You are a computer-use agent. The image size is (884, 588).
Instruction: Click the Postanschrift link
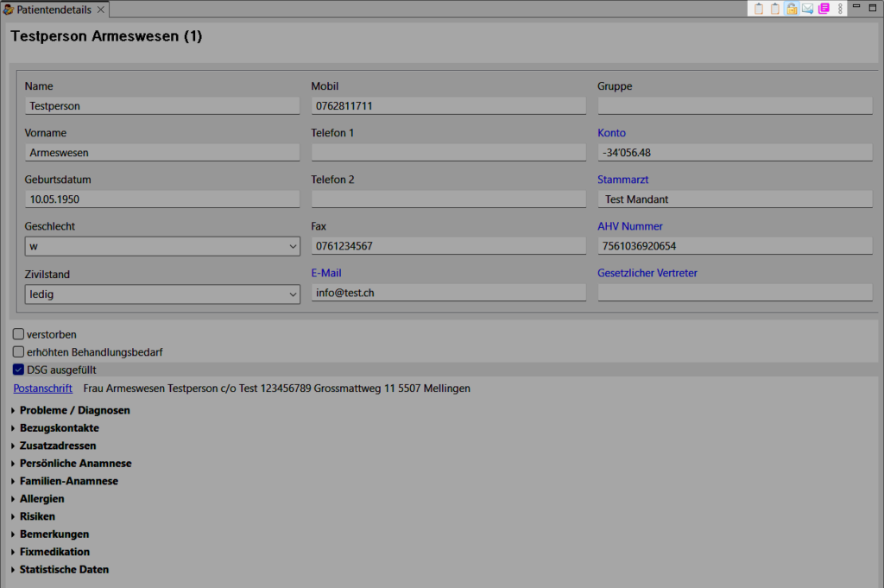point(42,389)
